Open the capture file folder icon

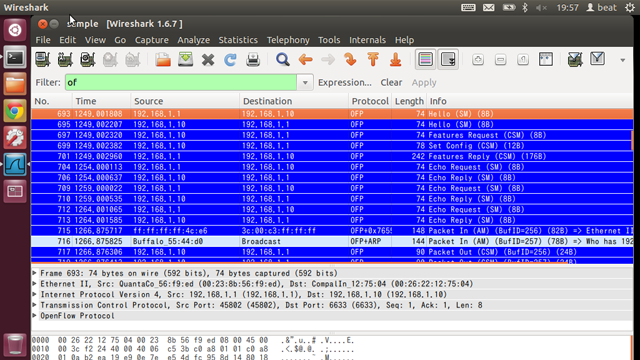[163, 60]
